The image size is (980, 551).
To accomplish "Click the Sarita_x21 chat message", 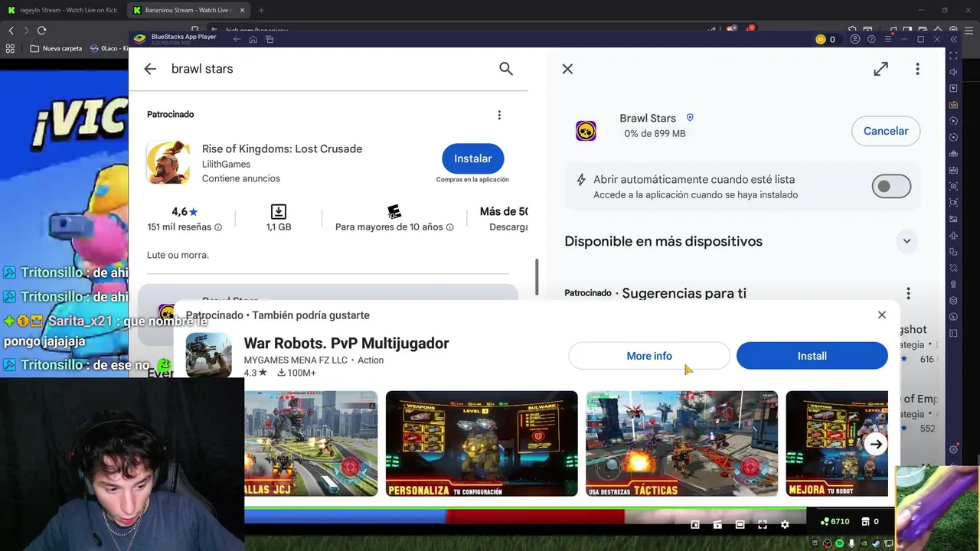I will pos(106,331).
